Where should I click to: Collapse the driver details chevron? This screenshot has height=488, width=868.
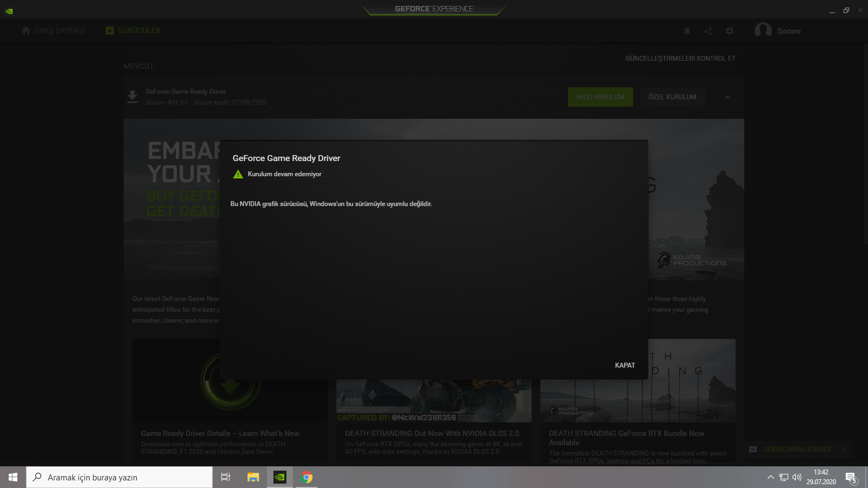click(x=727, y=98)
